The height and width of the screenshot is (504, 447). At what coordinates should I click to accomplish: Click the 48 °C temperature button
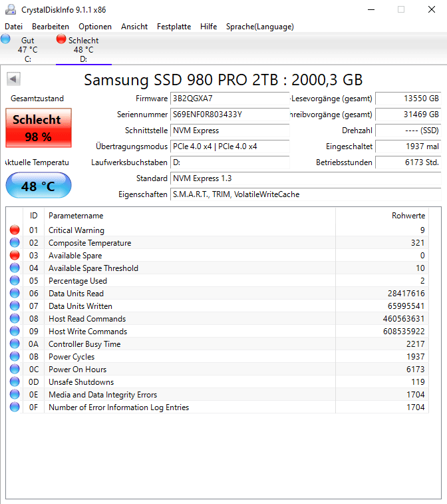point(39,185)
